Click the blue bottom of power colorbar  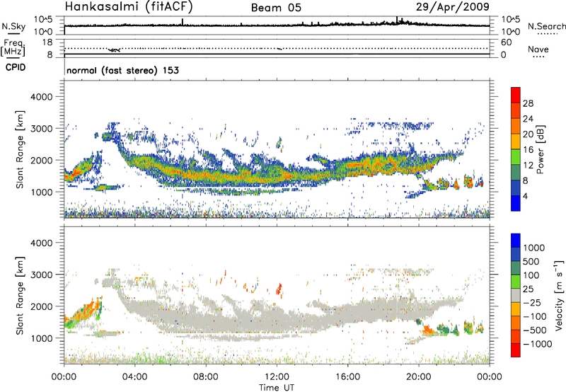(x=516, y=203)
